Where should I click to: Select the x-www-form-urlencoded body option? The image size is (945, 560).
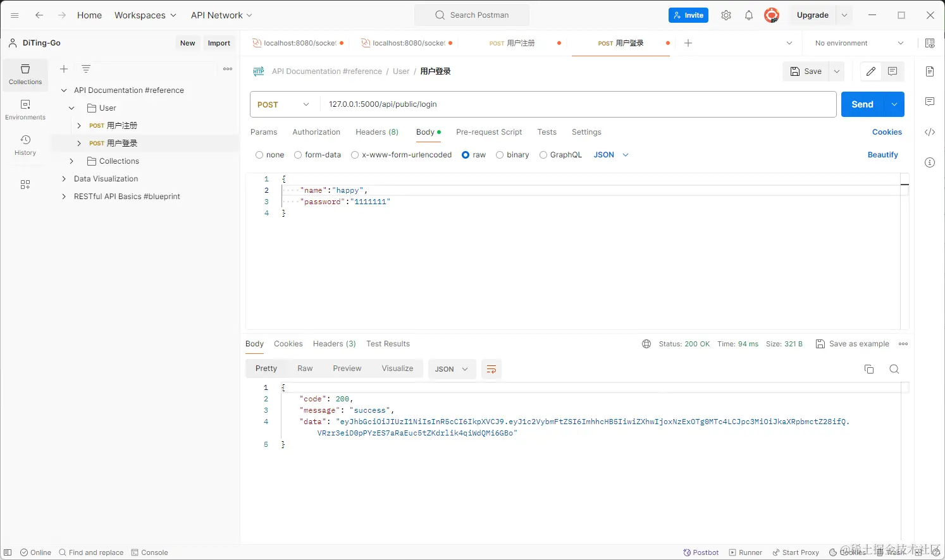[355, 155]
